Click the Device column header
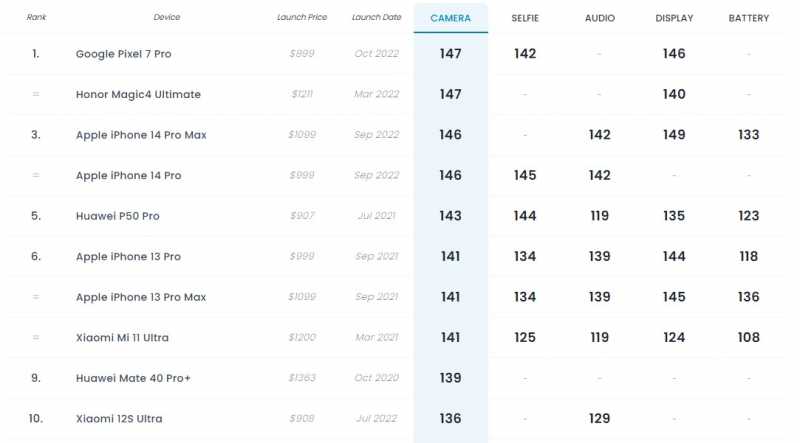Image resolution: width=800 pixels, height=443 pixels. pos(167,17)
